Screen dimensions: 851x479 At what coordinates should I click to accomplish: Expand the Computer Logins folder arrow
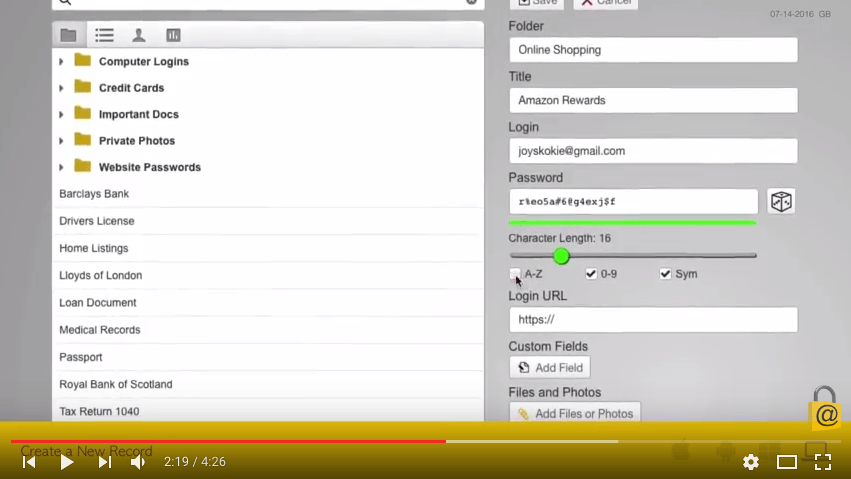click(x=61, y=62)
